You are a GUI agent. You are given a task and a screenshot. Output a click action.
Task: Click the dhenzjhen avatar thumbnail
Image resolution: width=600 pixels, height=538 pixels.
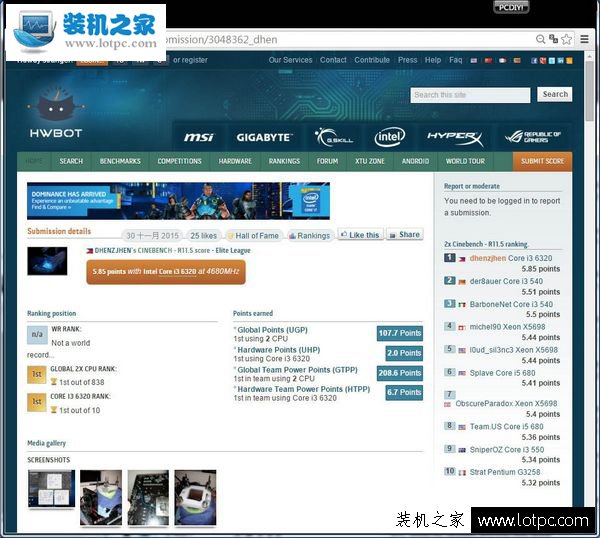(x=47, y=261)
